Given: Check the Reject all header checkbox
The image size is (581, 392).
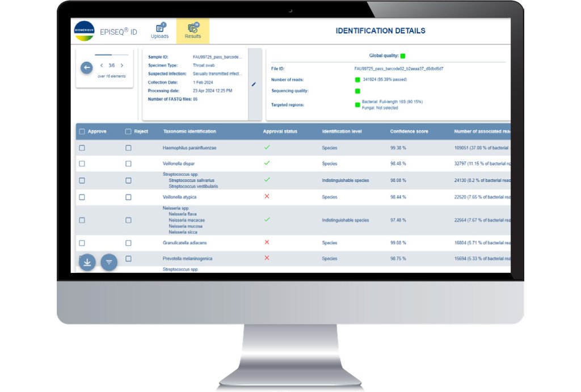Looking at the screenshot, I should (x=128, y=132).
